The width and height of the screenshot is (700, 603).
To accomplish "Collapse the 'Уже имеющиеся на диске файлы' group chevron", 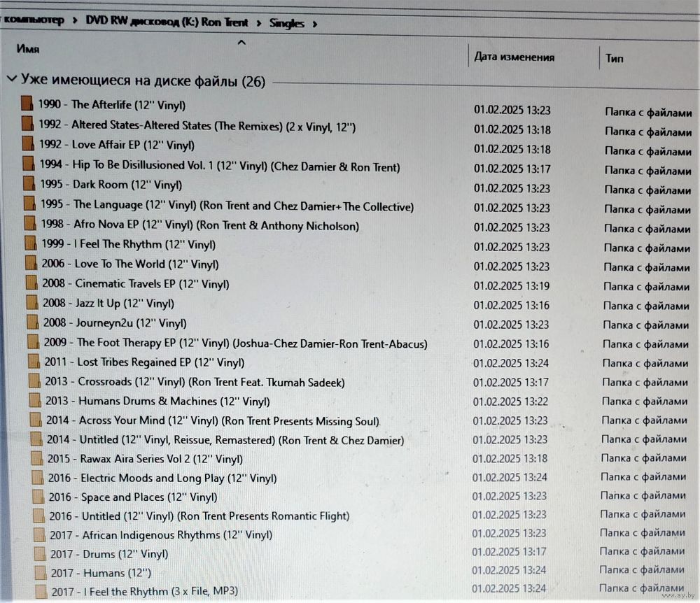I will pos(12,79).
